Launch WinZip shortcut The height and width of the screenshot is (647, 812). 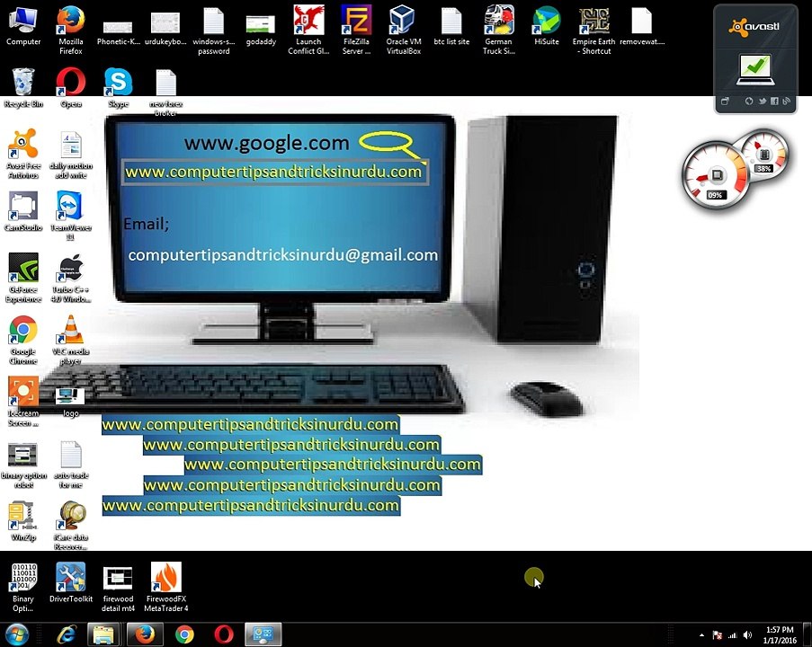coord(23,521)
